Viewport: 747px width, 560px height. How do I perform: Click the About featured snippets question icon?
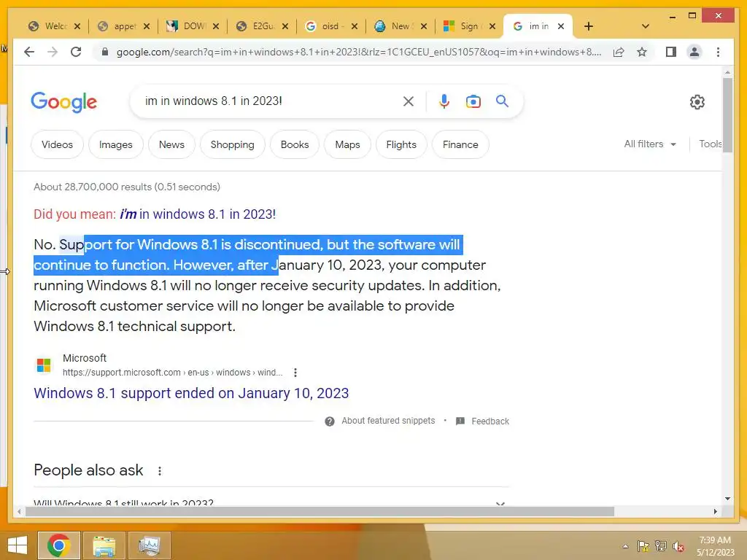[329, 421]
